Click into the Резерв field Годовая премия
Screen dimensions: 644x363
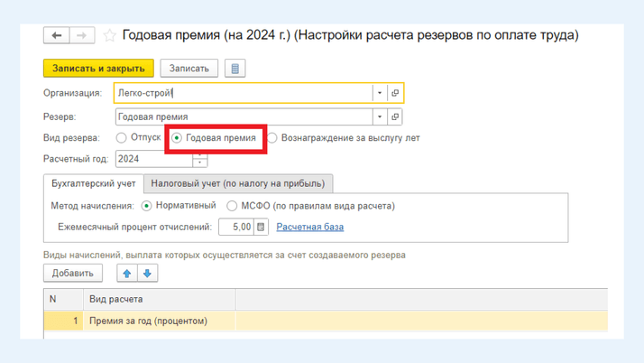tap(244, 116)
